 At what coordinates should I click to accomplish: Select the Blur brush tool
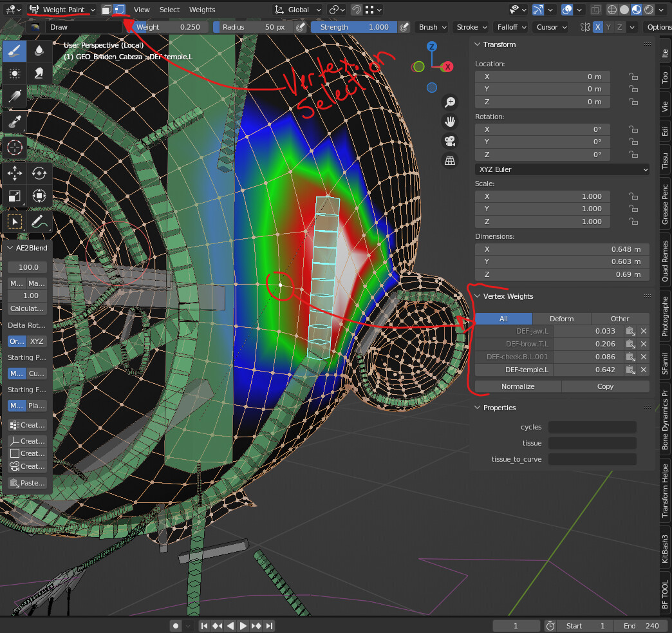pyautogui.click(x=39, y=51)
